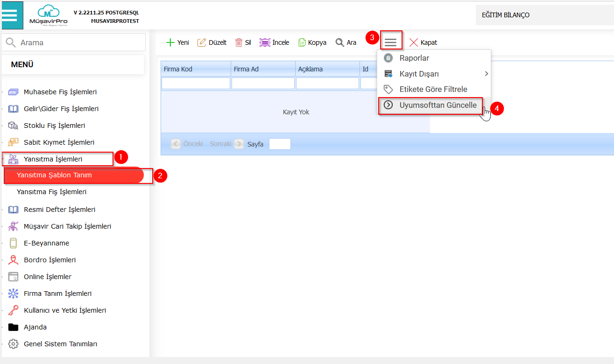Image resolution: width=614 pixels, height=364 pixels.
Task: Open Genel Sistem Tanımları menu entry
Action: [60, 344]
